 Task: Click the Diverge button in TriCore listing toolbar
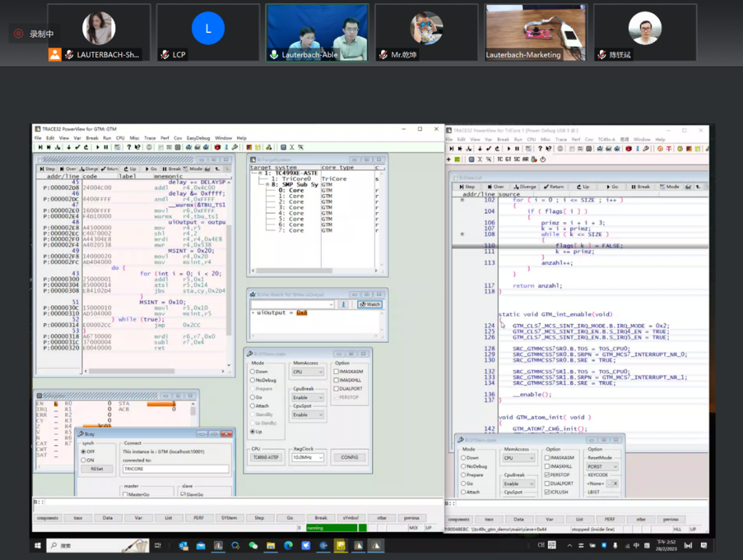526,186
